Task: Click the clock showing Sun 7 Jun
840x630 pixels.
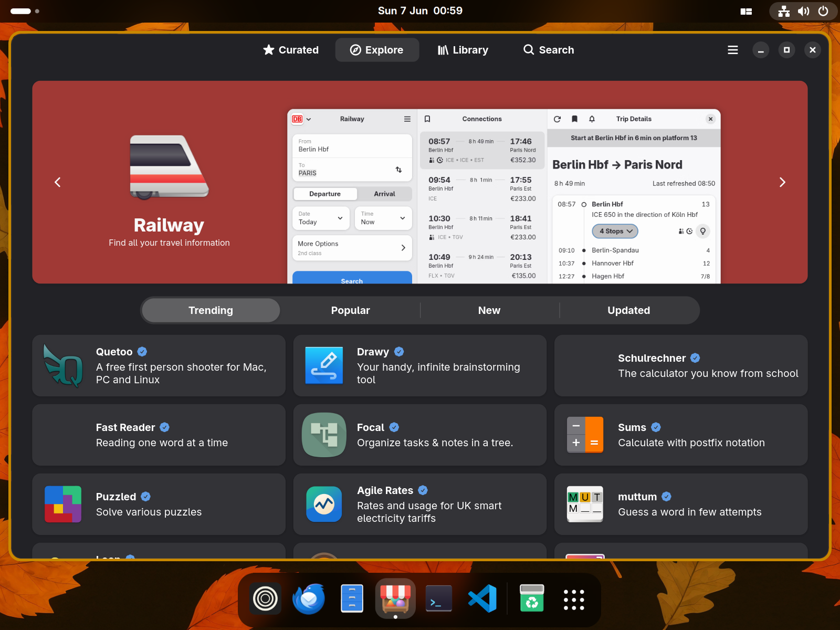Action: [420, 10]
